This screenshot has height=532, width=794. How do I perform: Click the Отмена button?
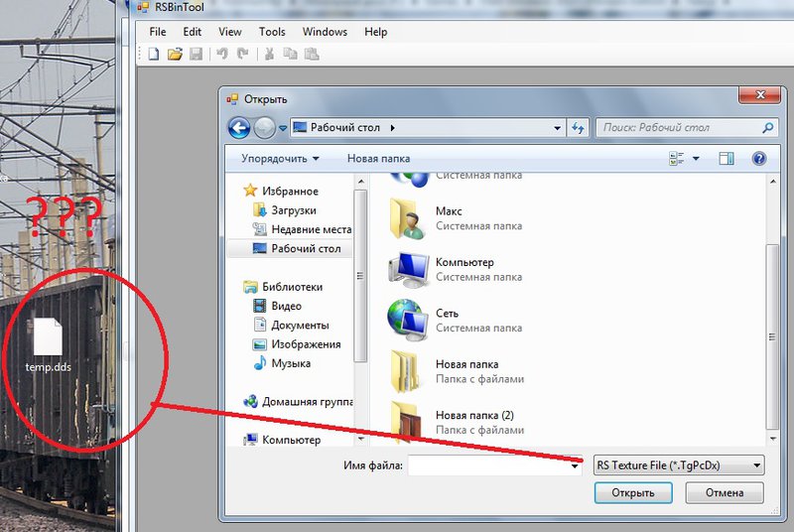point(724,492)
